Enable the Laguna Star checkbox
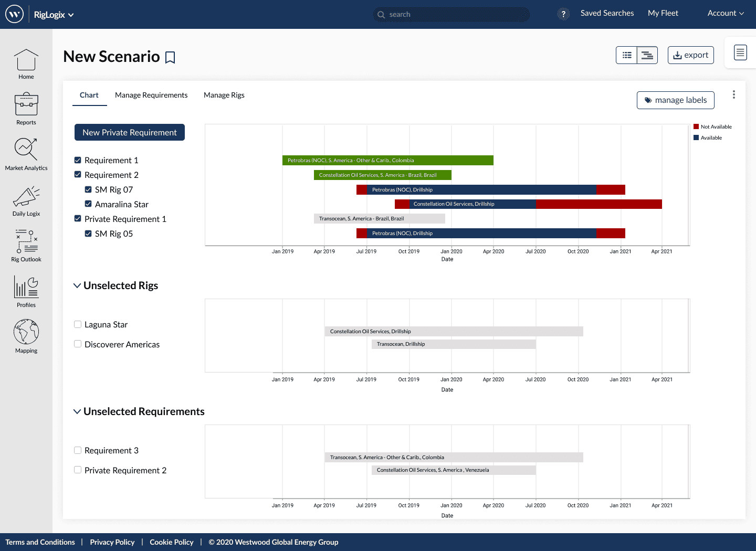 click(78, 324)
